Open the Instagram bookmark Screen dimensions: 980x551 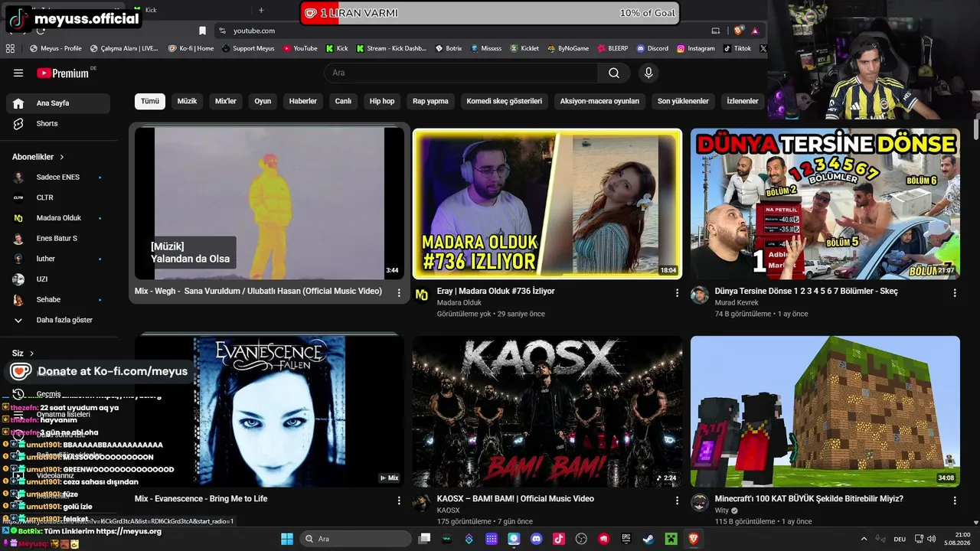pos(695,48)
